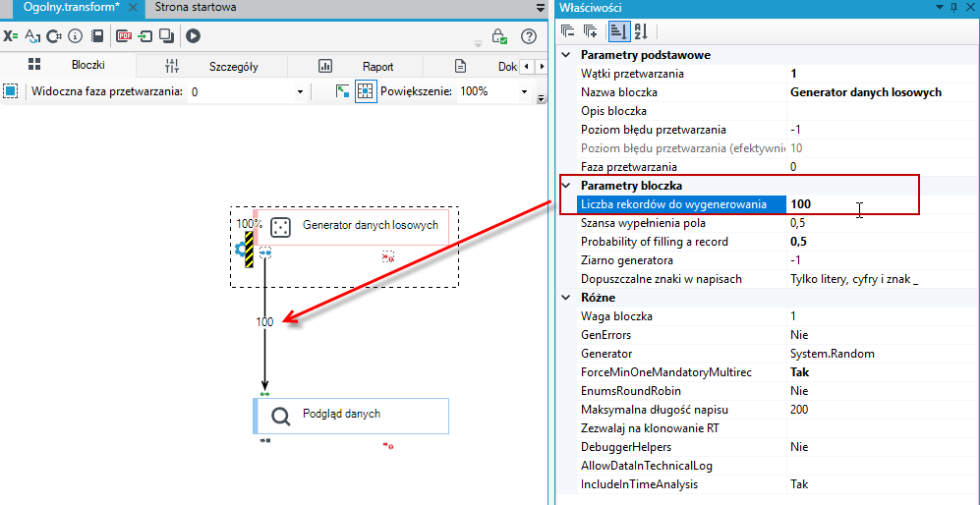Collapse Parametry bloczka section
The image size is (980, 505).
[x=566, y=186]
